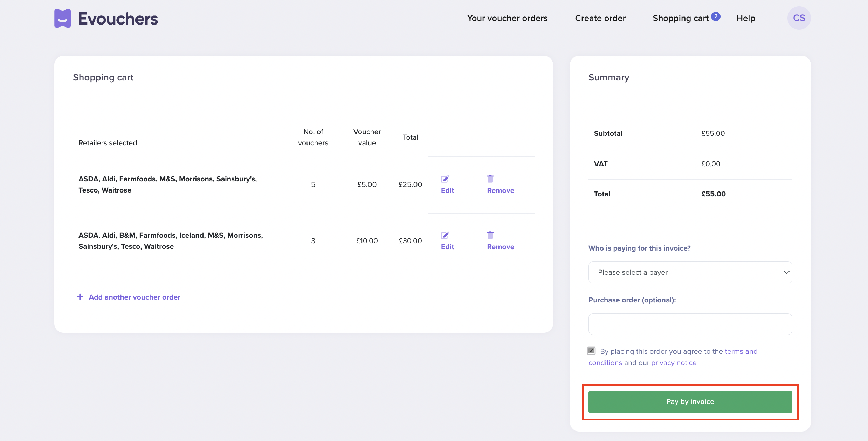
Task: Select the £30.00 total cell
Action: click(410, 241)
